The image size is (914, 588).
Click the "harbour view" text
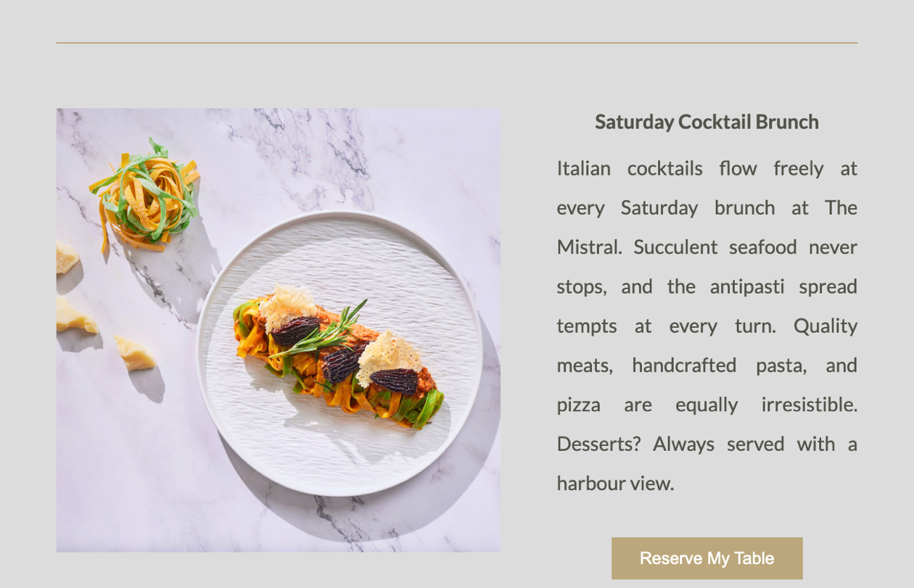point(615,483)
